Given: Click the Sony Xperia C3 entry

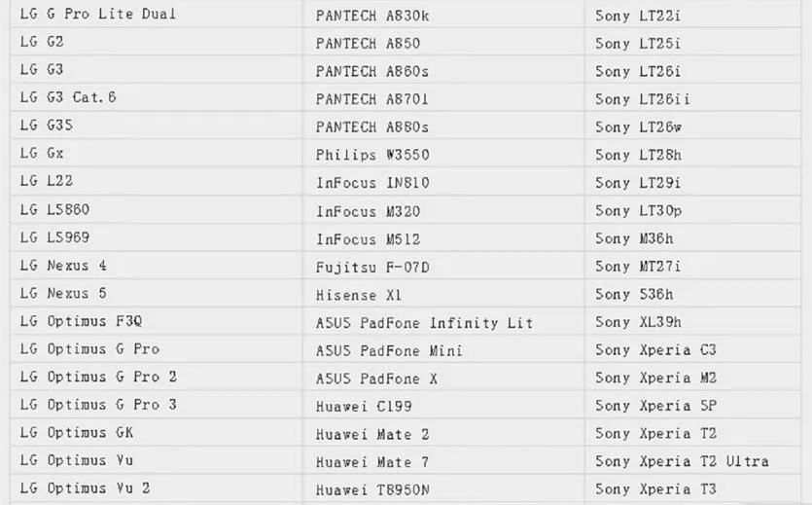Looking at the screenshot, I should [x=693, y=349].
